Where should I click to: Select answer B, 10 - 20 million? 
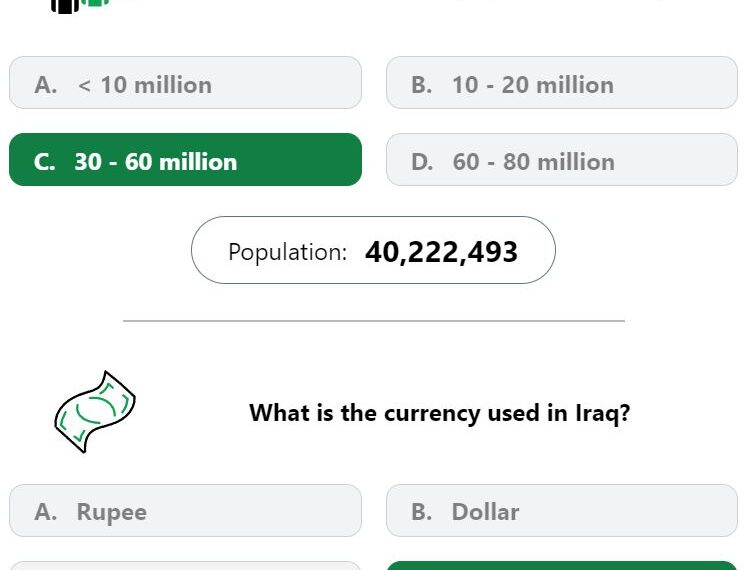562,83
